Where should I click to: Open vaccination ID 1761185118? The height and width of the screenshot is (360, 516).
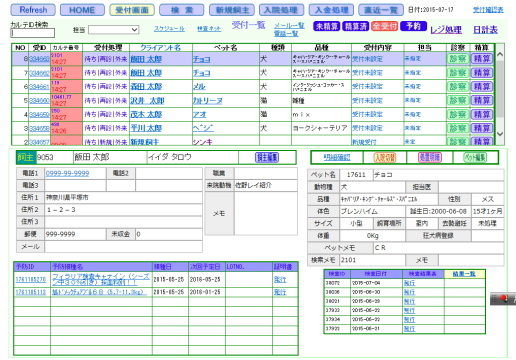coord(31,292)
